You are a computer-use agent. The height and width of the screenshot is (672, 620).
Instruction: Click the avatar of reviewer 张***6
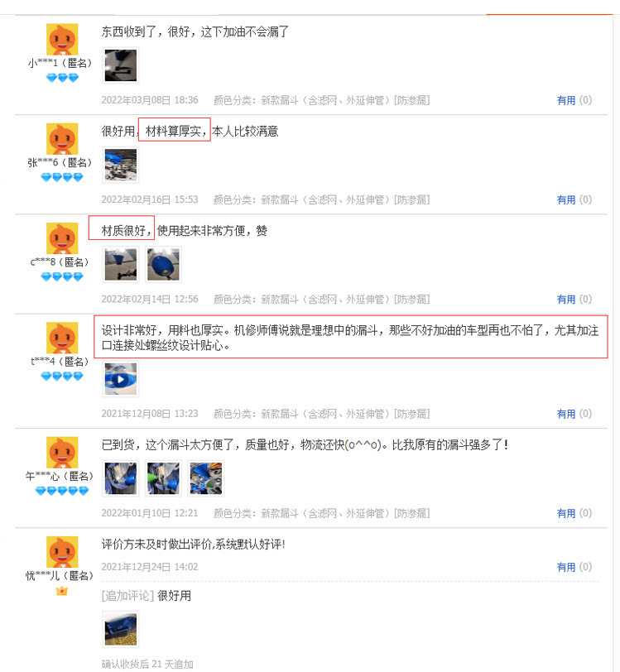62,138
